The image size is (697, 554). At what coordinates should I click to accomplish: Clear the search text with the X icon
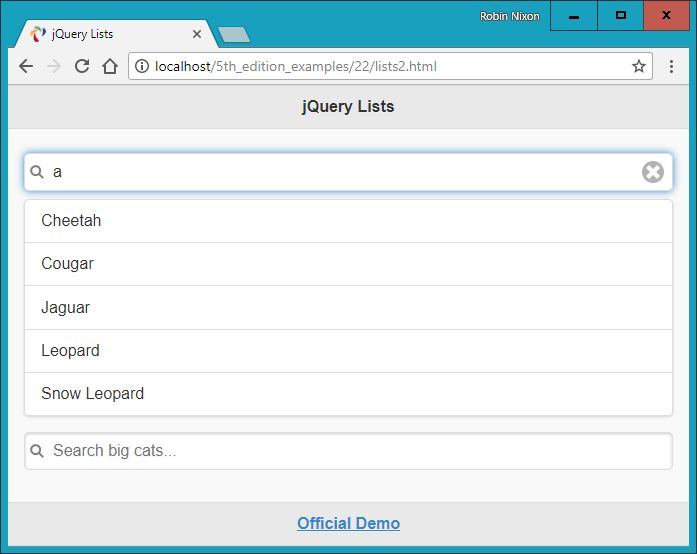pos(653,172)
